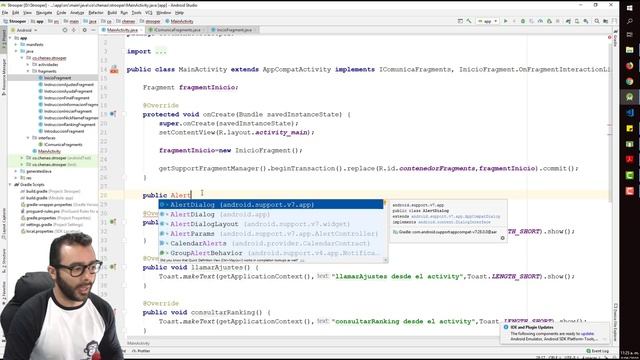This screenshot has width=640, height=360.
Task: Collapse all in Project panel header
Action: click(74, 30)
